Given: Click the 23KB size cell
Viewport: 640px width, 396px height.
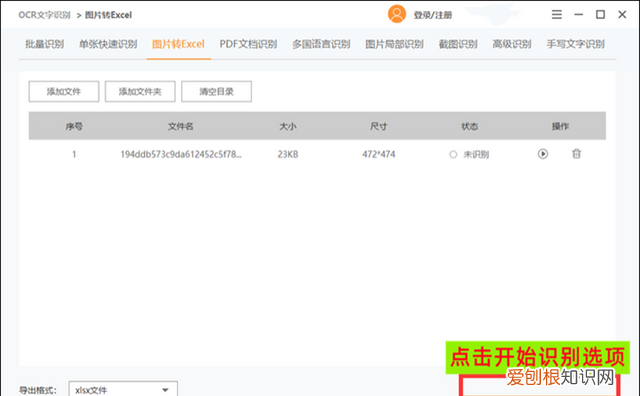Looking at the screenshot, I should (x=288, y=154).
